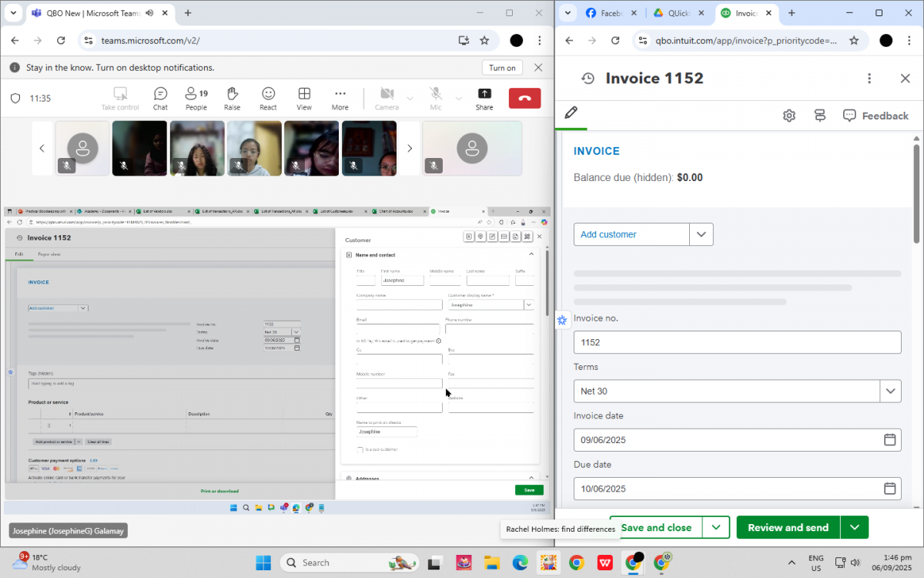Expand the Review and send arrow options
Screen dimensions: 924x578
(855, 527)
